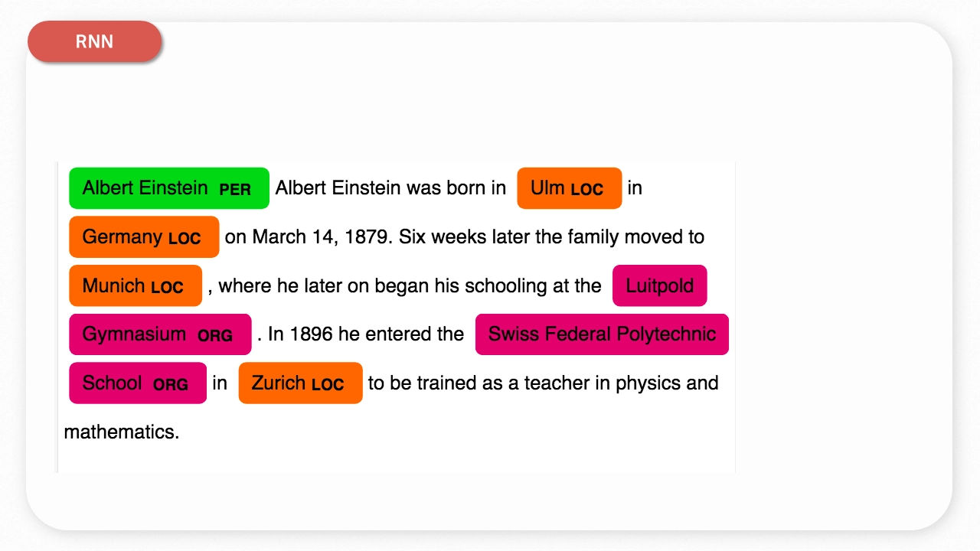Viewport: 980px width, 551px height.
Task: Click the PER label badge
Action: point(235,190)
